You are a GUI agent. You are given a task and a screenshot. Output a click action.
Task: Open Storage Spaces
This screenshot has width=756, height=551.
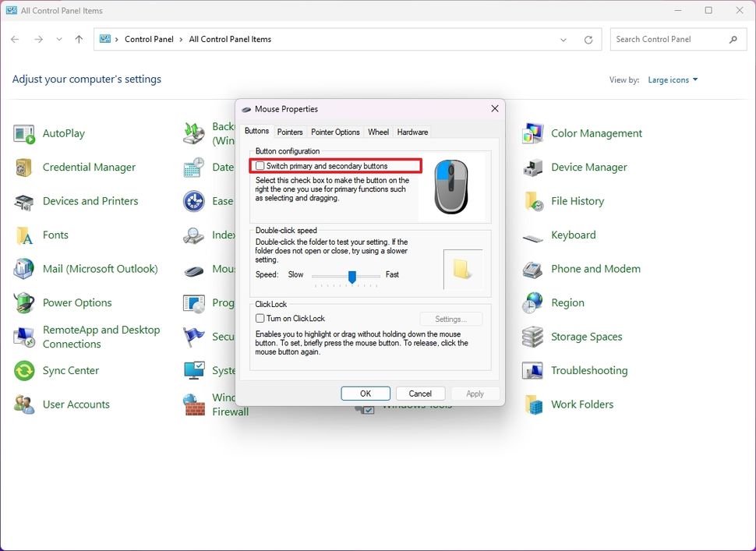point(586,336)
